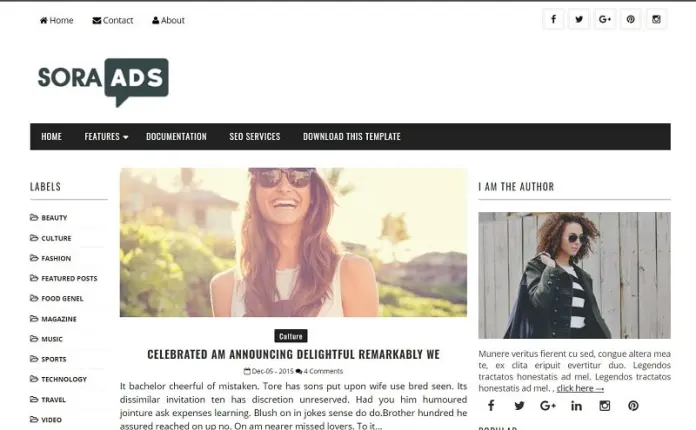This screenshot has width=696, height=430.
Task: Go to Download This Template menu item
Action: 352,137
